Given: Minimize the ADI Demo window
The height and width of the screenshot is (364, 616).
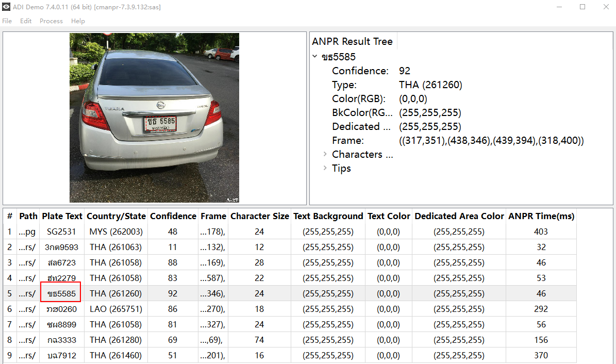Looking at the screenshot, I should (x=559, y=7).
